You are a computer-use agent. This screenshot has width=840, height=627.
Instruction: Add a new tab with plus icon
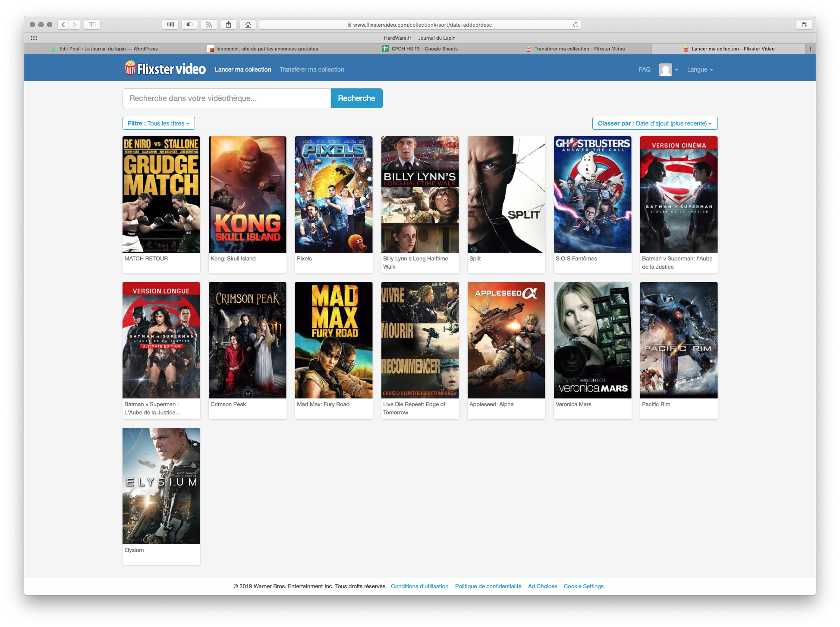(810, 49)
